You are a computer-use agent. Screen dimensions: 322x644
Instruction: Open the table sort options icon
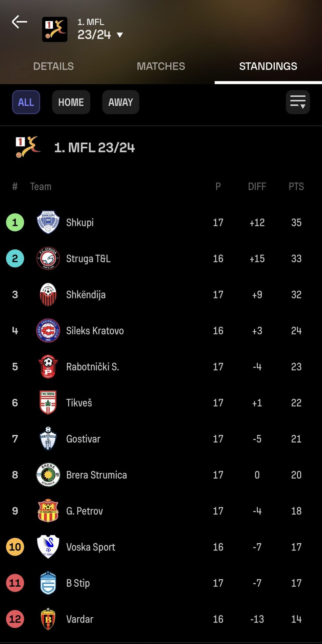pyautogui.click(x=298, y=102)
